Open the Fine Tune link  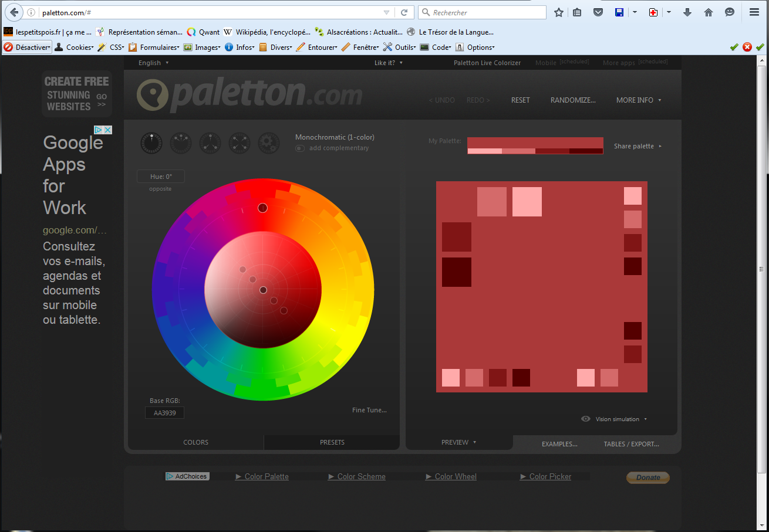369,410
